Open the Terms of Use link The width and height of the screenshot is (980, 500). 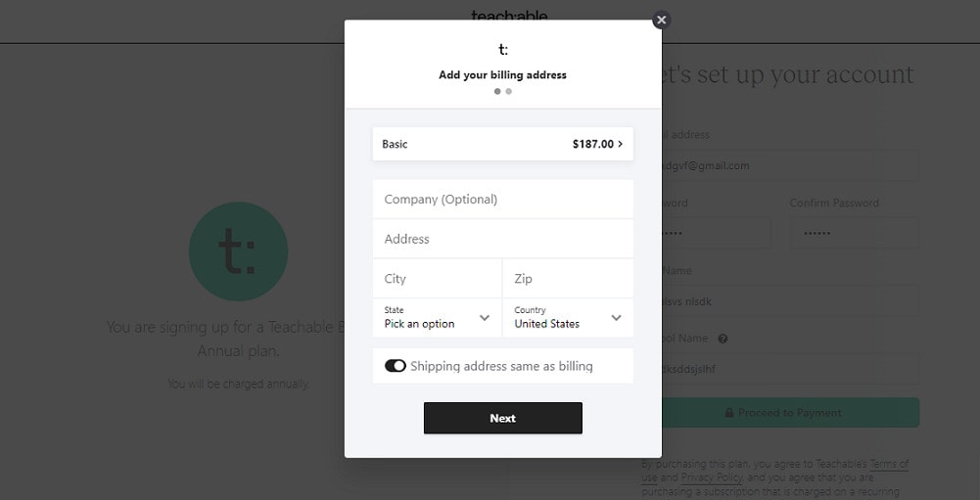point(888,464)
